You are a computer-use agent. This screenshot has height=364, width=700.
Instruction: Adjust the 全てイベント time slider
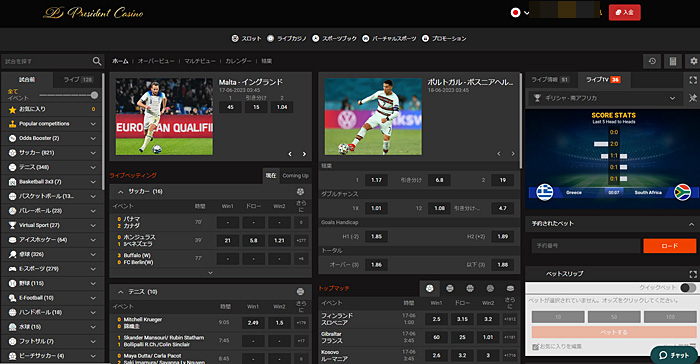(94, 95)
